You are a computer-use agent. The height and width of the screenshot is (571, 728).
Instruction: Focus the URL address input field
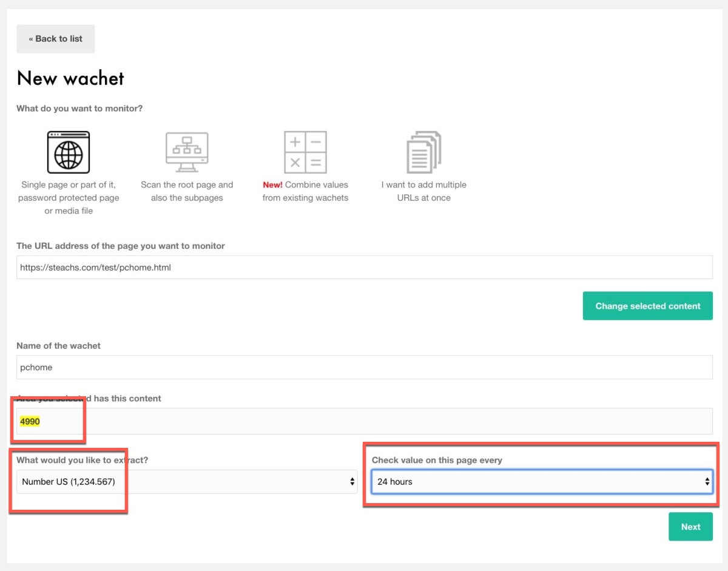point(364,267)
